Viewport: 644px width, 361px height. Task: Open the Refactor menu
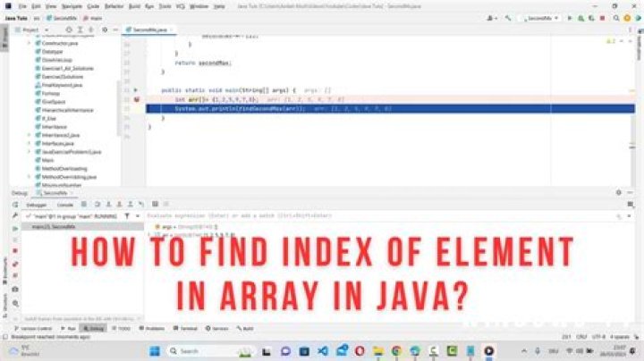(110, 4)
